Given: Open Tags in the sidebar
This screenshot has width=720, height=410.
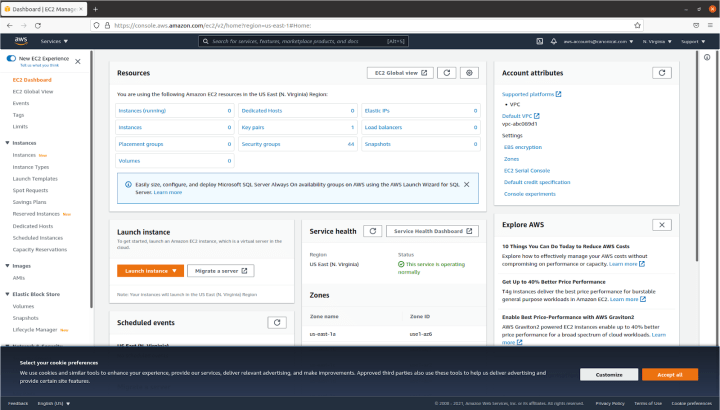Looking at the screenshot, I should (18, 115).
